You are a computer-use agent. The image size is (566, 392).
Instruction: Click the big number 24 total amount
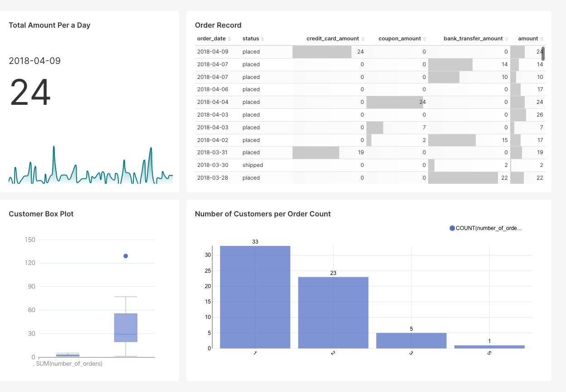point(30,93)
